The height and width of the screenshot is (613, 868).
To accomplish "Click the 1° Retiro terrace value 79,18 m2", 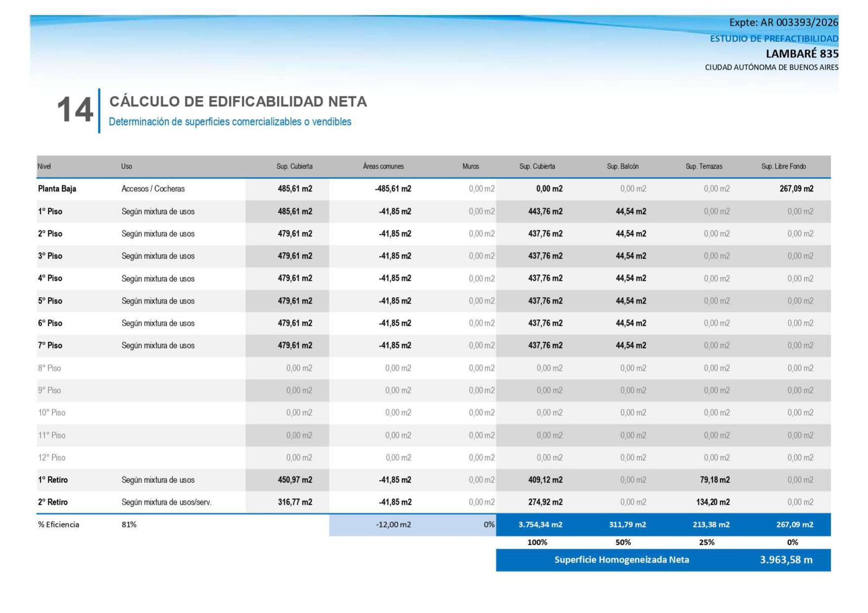I will (714, 480).
